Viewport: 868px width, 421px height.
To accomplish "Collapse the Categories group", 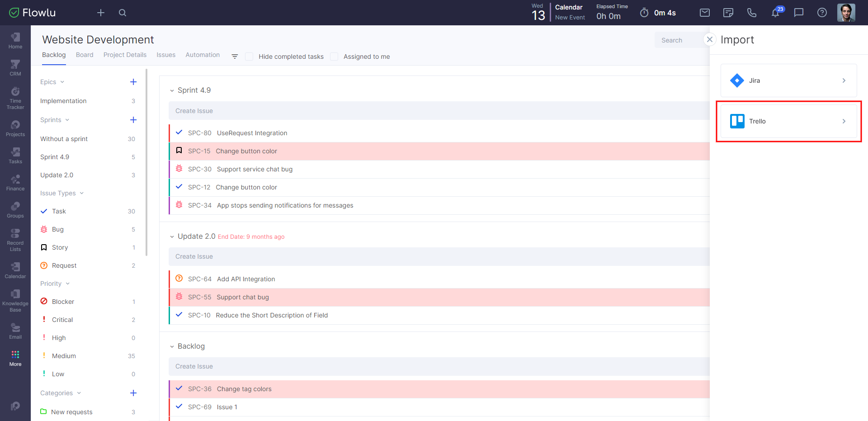I will (x=79, y=393).
